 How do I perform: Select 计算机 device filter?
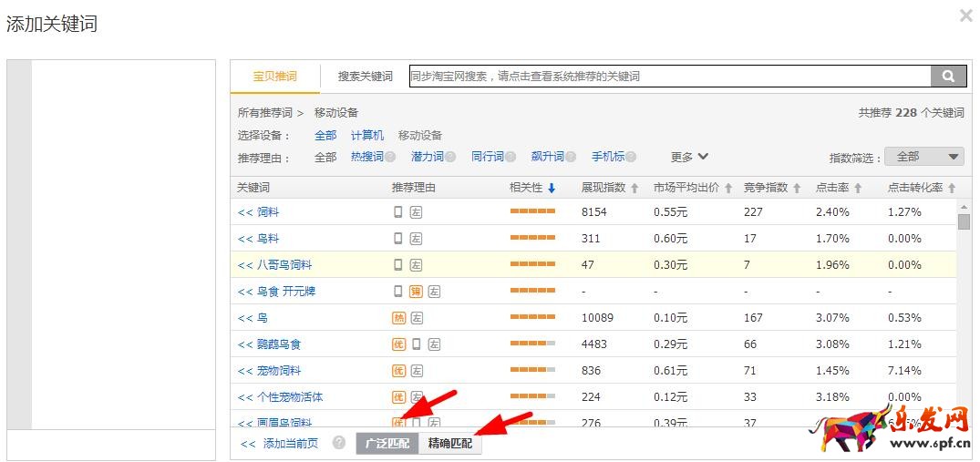point(367,136)
